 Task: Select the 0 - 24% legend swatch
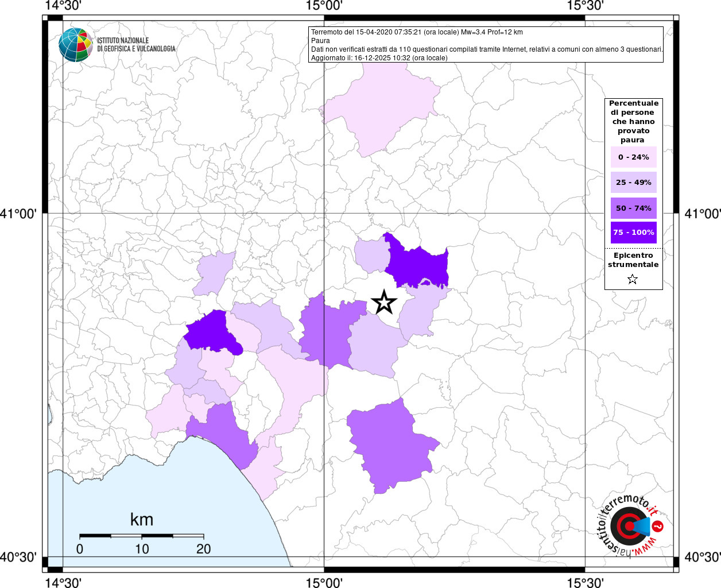coord(633,157)
